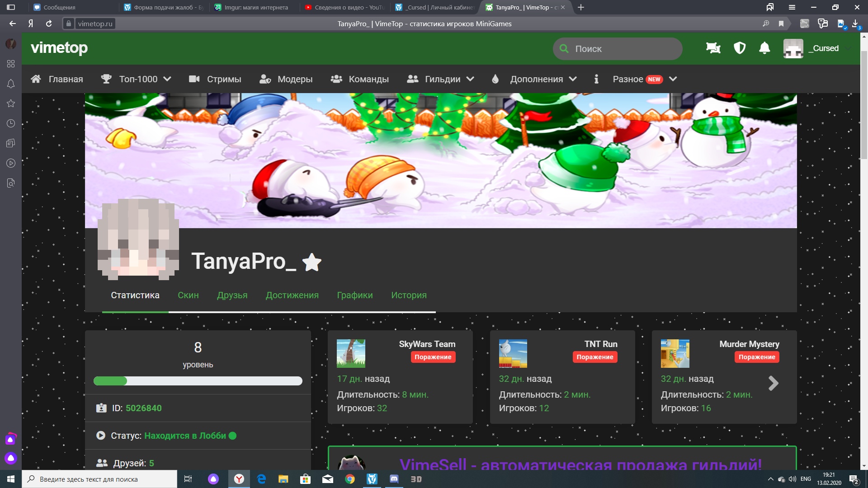Viewport: 868px width, 488px height.
Task: Go to Главная page
Action: tap(57, 79)
